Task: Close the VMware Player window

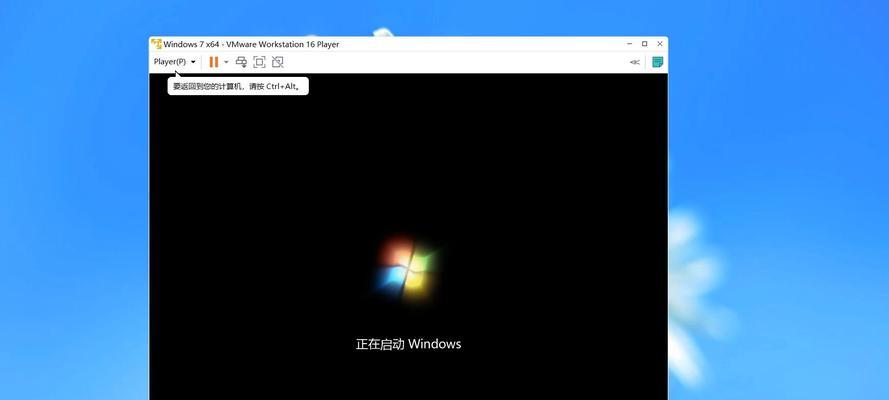Action: point(660,44)
